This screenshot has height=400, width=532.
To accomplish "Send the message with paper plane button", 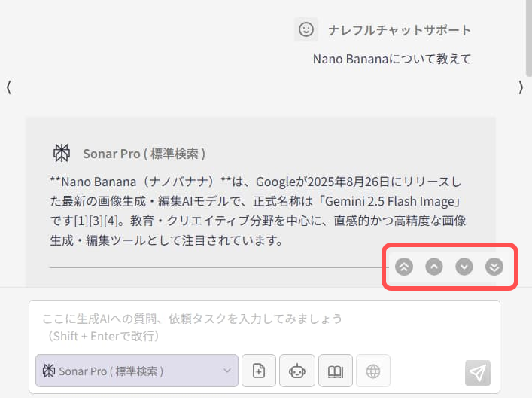I will click(478, 372).
